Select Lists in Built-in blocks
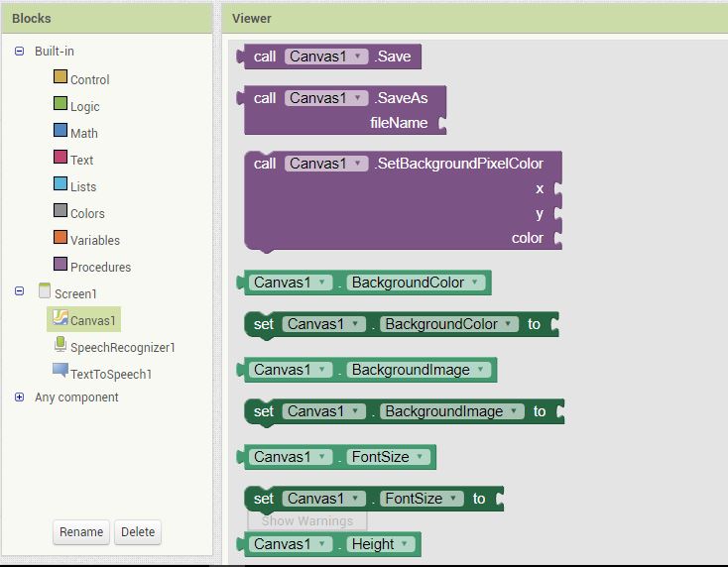 pos(83,187)
